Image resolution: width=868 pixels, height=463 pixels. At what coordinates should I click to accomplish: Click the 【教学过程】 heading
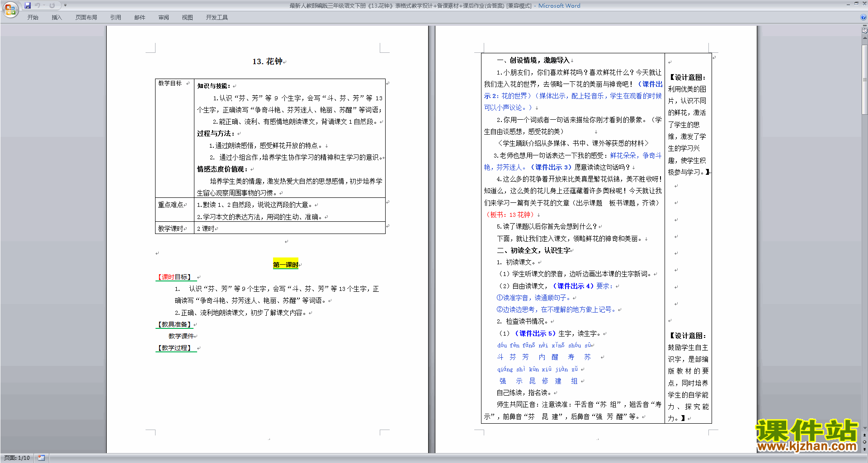174,348
